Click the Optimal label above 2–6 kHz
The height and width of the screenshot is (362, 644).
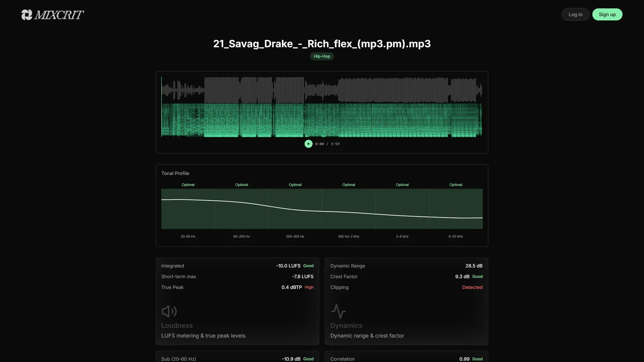(x=402, y=185)
